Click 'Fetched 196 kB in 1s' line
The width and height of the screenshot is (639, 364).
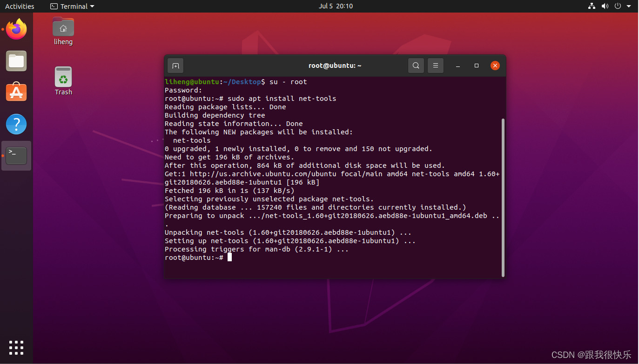tap(229, 191)
